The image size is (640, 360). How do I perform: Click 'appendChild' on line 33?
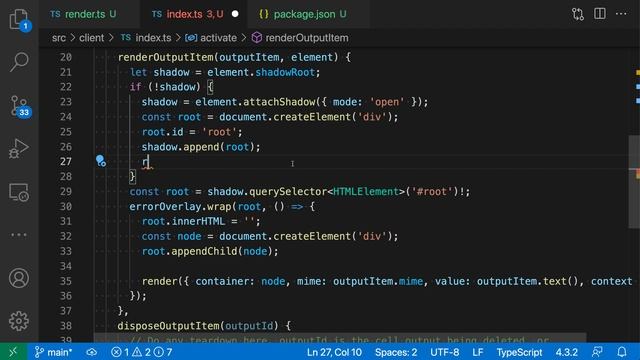pos(204,251)
